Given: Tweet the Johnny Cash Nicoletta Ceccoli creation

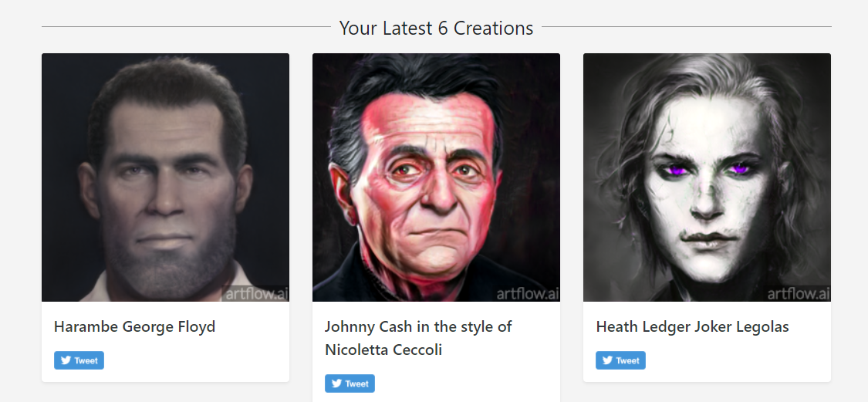Looking at the screenshot, I should [350, 383].
